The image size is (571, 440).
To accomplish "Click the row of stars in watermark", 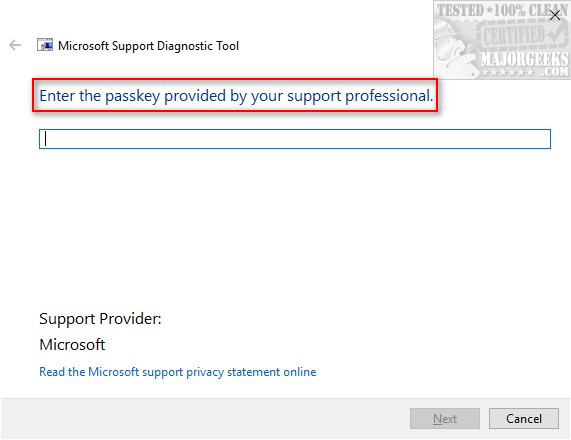I will click(508, 72).
